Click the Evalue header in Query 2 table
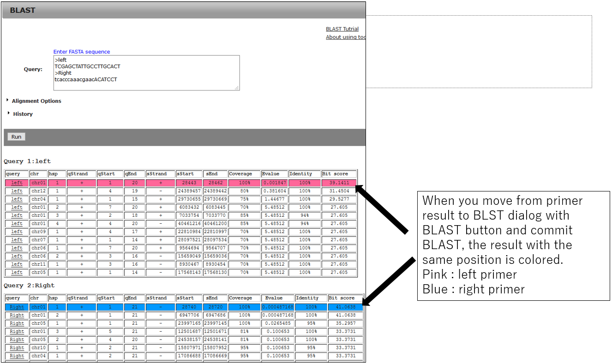 [278, 298]
